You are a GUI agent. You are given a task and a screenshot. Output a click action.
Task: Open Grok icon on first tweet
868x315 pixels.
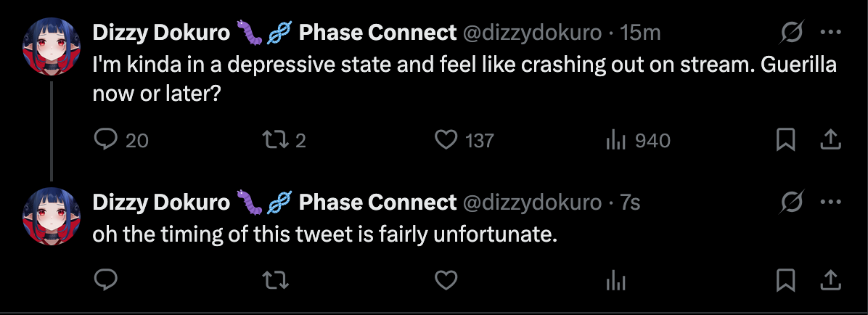point(792,33)
